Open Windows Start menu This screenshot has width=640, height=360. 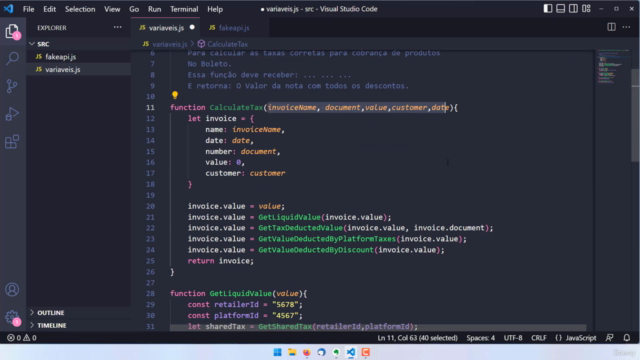[277, 352]
